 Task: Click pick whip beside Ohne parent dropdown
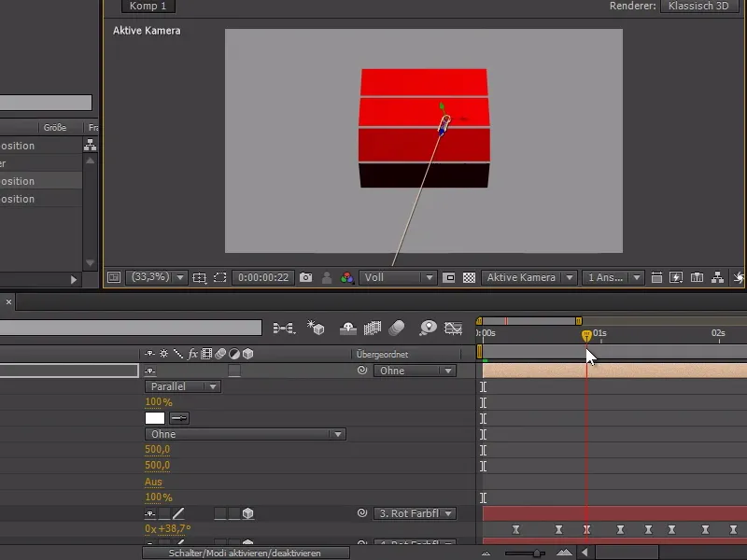[362, 370]
